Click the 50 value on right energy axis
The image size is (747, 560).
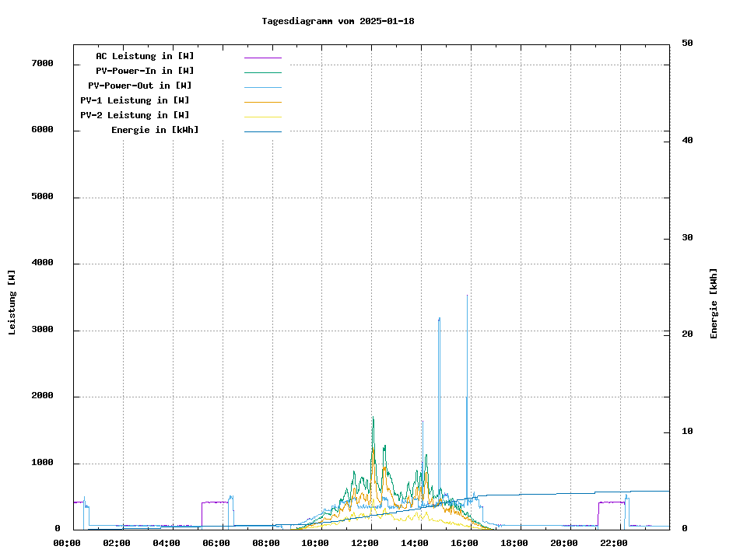click(687, 44)
